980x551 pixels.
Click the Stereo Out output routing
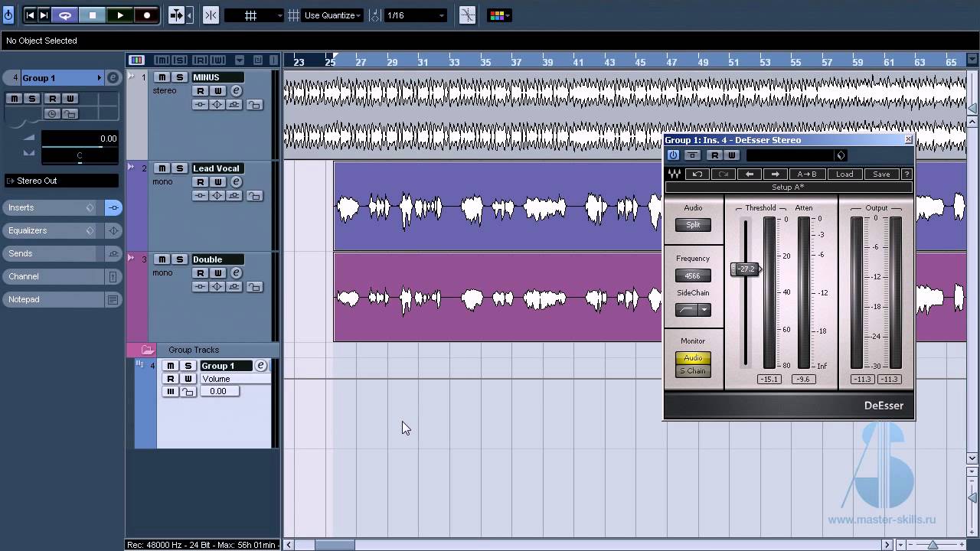tap(61, 181)
